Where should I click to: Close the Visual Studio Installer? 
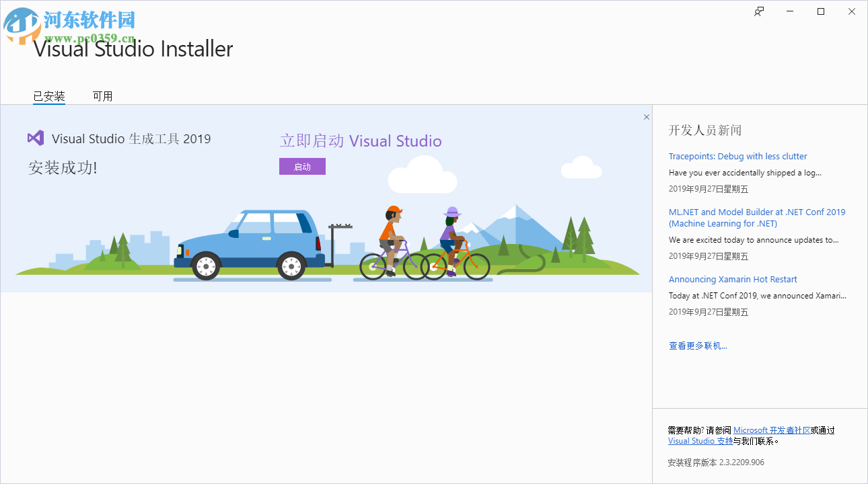(x=851, y=11)
